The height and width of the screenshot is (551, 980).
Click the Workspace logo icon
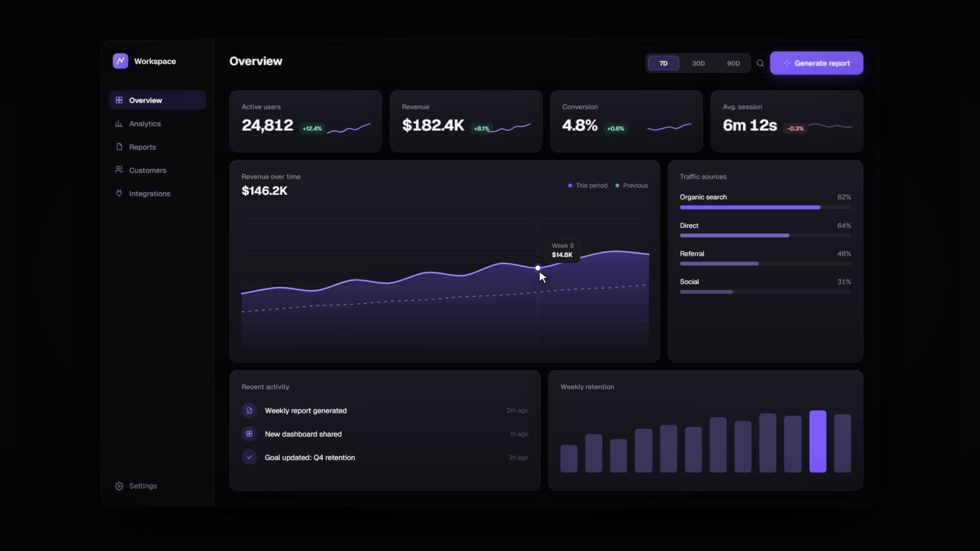120,61
